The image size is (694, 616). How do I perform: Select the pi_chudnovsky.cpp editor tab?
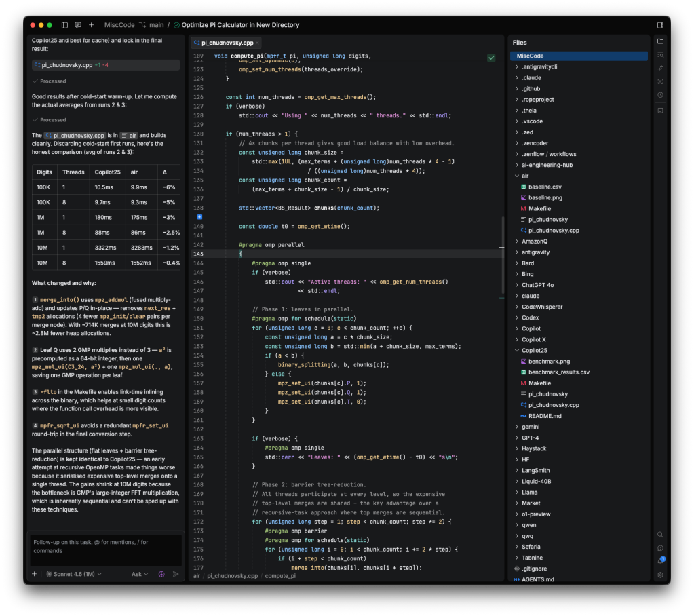pos(227,43)
